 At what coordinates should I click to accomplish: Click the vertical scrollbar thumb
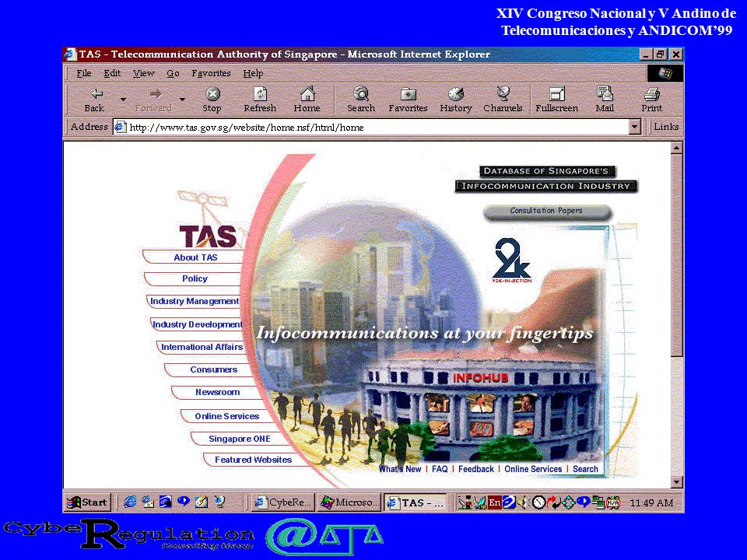click(x=676, y=255)
